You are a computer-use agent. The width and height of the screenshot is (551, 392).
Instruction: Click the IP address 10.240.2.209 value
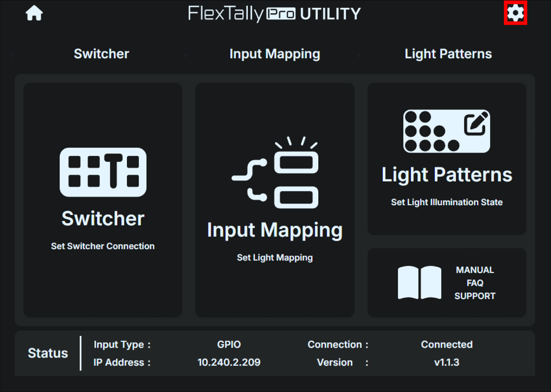coord(229,362)
